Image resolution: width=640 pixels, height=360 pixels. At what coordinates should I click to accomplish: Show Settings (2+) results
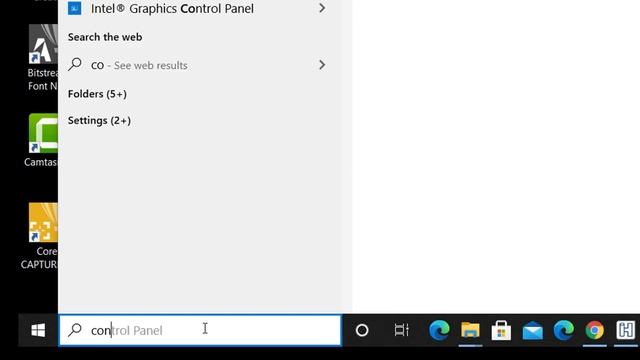[x=99, y=120]
